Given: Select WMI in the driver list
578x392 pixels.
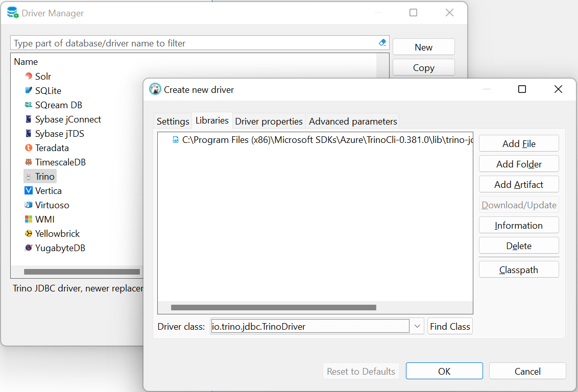Looking at the screenshot, I should click(45, 219).
